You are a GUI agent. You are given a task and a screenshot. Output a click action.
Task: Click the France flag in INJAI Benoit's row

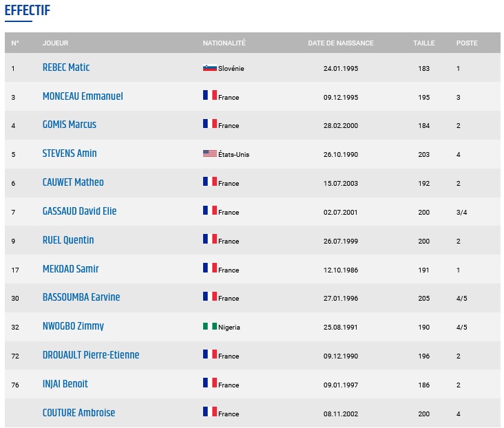(x=210, y=383)
